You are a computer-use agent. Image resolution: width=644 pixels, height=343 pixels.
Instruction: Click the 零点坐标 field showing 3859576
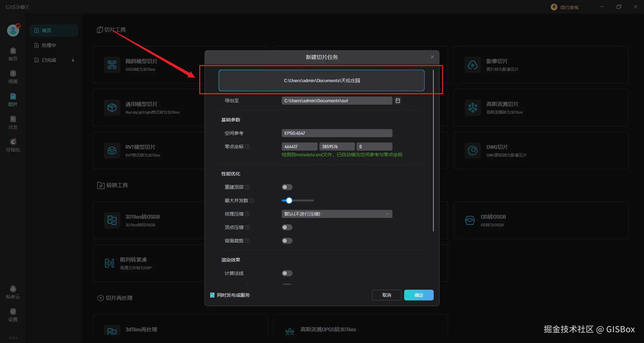pyautogui.click(x=337, y=147)
